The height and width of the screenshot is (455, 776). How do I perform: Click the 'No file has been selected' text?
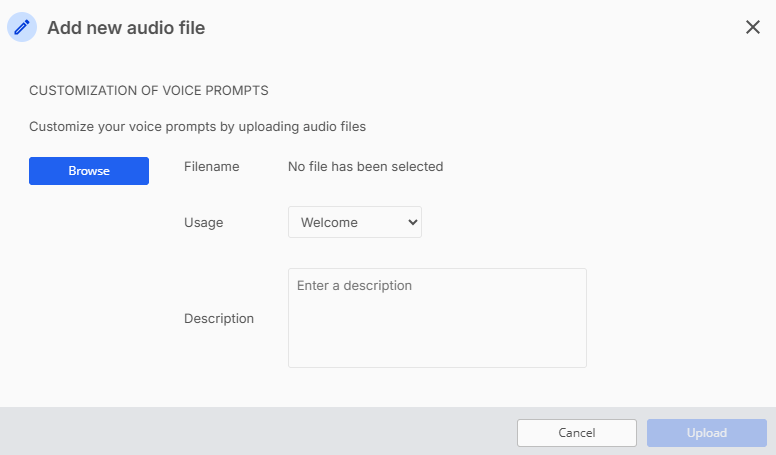(x=366, y=167)
